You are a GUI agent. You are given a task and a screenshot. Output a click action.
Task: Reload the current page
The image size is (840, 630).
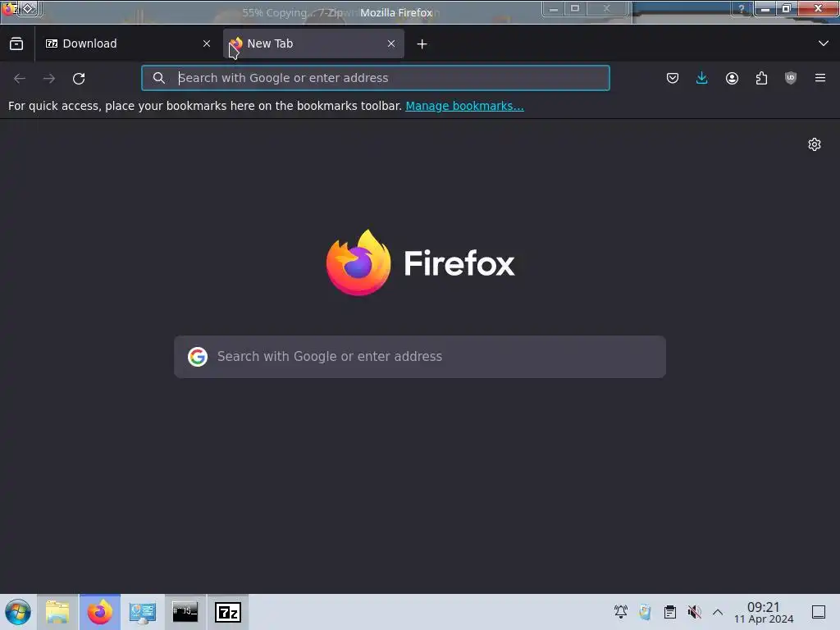point(79,78)
